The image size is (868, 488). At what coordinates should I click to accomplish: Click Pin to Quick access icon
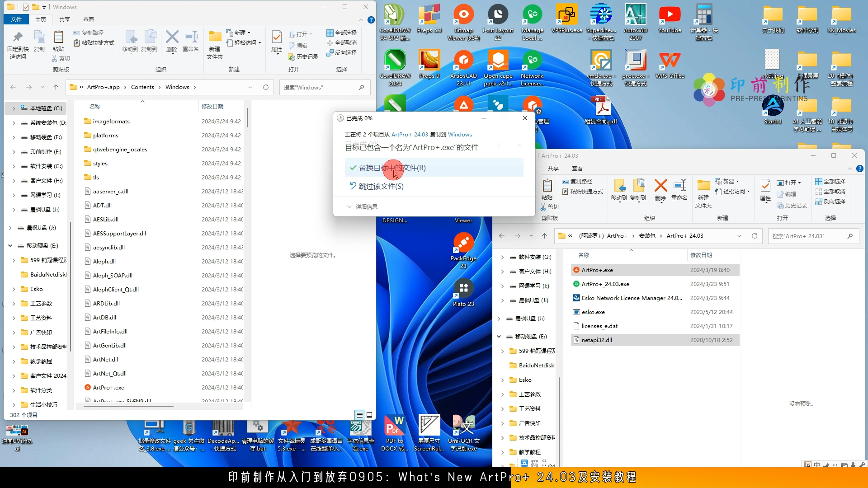pyautogui.click(x=18, y=45)
